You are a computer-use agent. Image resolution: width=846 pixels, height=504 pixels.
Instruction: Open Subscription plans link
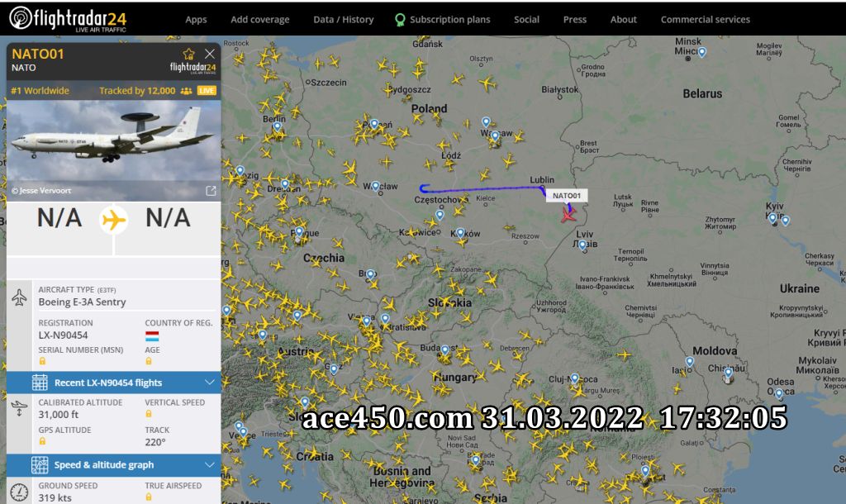[443, 20]
